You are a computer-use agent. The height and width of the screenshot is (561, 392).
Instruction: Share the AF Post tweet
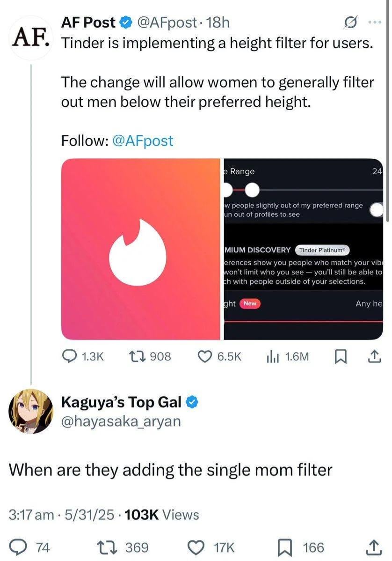pyautogui.click(x=375, y=357)
